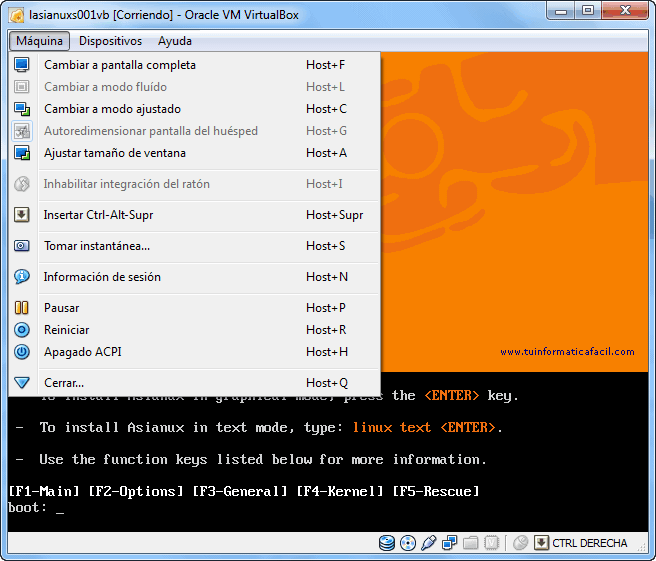Click Inhabilitar integración del ratón
Viewport: 656px width, 561px height.
coord(195,184)
